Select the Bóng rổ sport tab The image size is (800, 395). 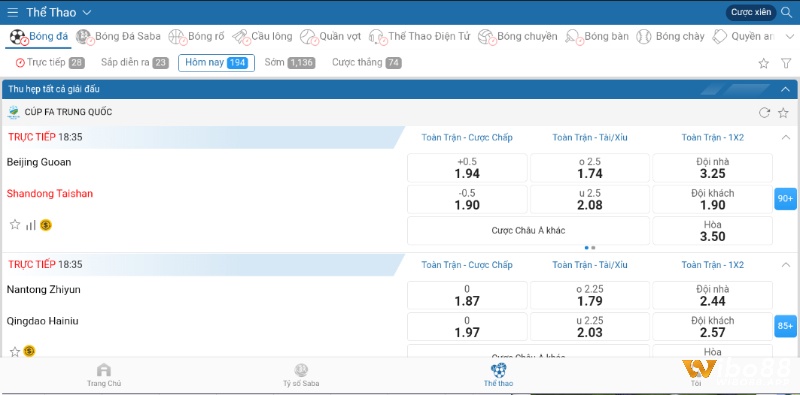[197, 36]
